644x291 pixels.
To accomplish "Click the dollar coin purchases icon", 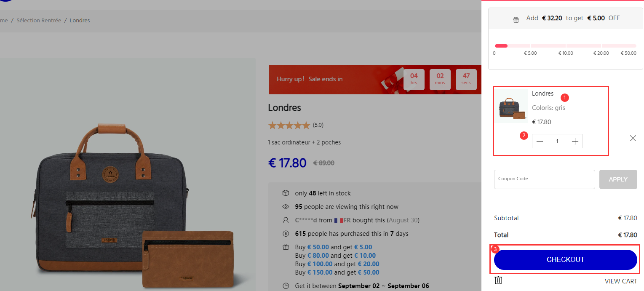I will [286, 233].
